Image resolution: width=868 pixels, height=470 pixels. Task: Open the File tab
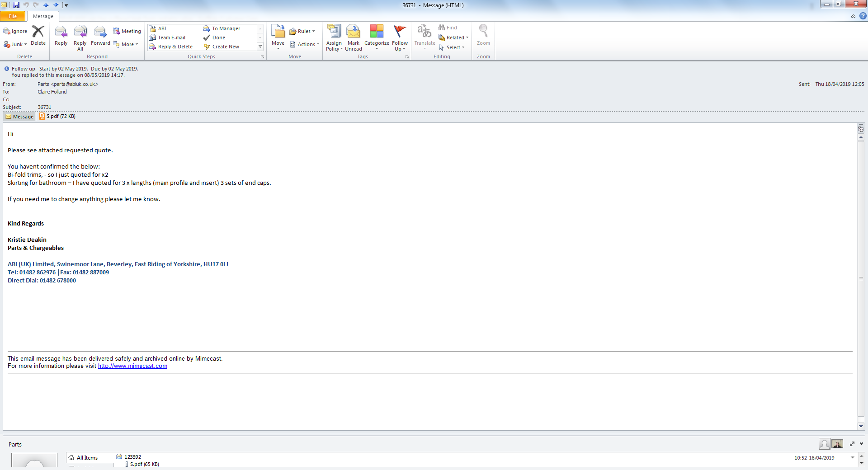[x=13, y=16]
